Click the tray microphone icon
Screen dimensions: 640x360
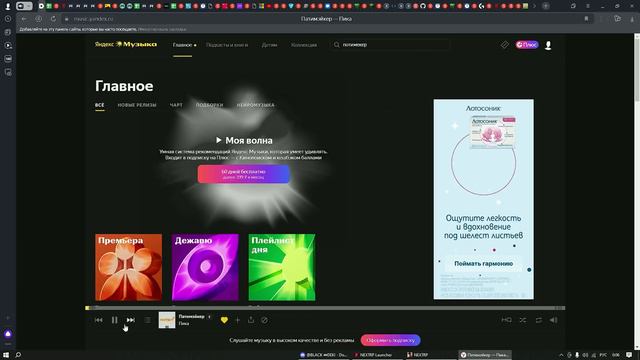pos(577,356)
